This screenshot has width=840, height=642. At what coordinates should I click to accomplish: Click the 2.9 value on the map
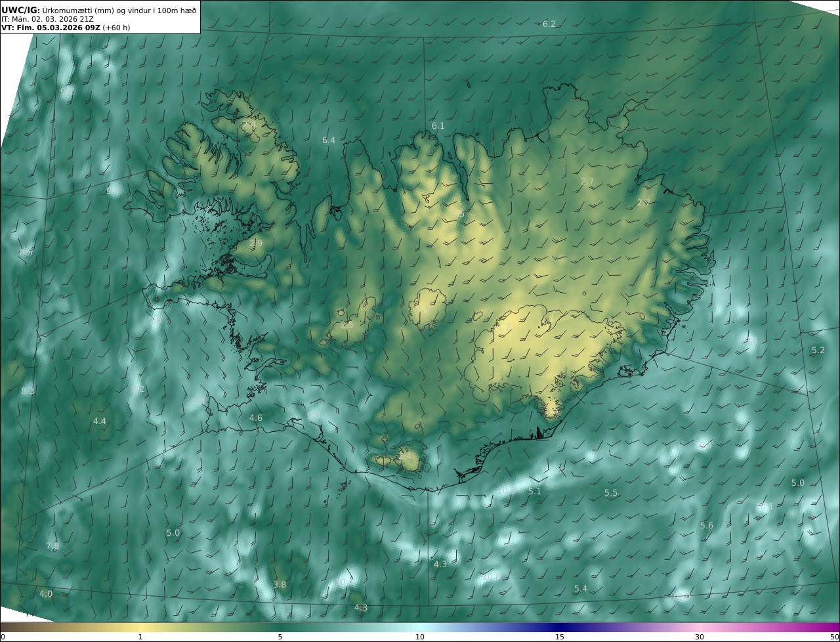click(x=256, y=244)
